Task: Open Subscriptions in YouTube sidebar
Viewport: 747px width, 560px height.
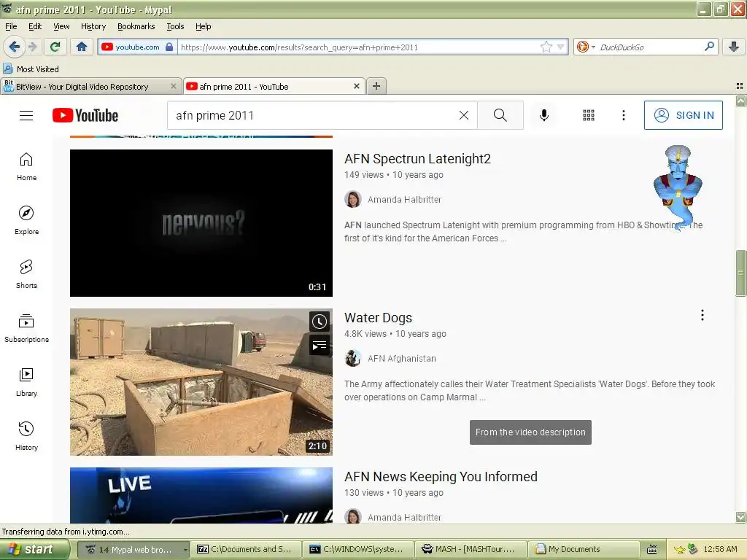Action: (27, 329)
